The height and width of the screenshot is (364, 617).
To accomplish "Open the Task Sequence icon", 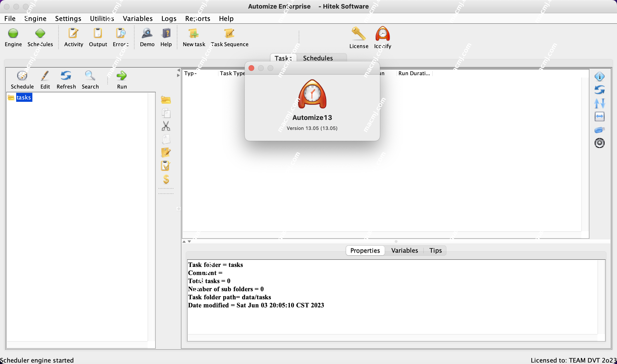I will (x=229, y=34).
